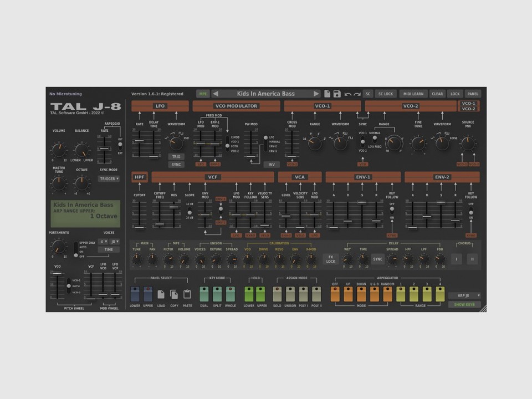Image resolution: width=532 pixels, height=399 pixels.
Task: Click the OCTAVE knob
Action: (81, 183)
